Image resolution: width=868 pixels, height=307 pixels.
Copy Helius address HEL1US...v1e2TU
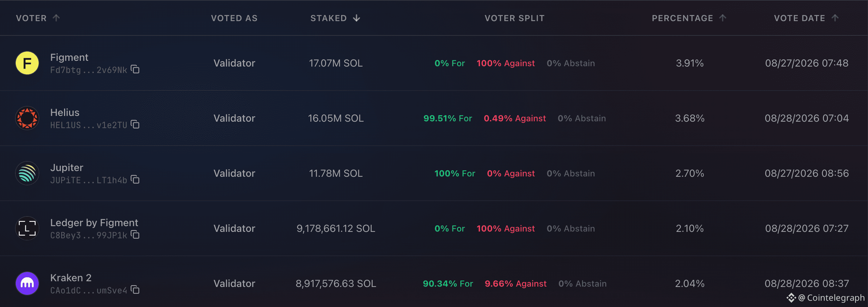(135, 125)
